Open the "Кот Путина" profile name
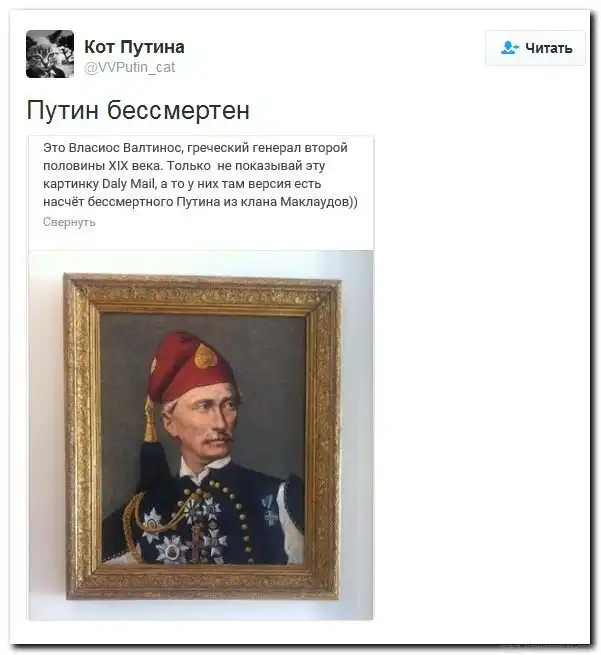 click(134, 46)
